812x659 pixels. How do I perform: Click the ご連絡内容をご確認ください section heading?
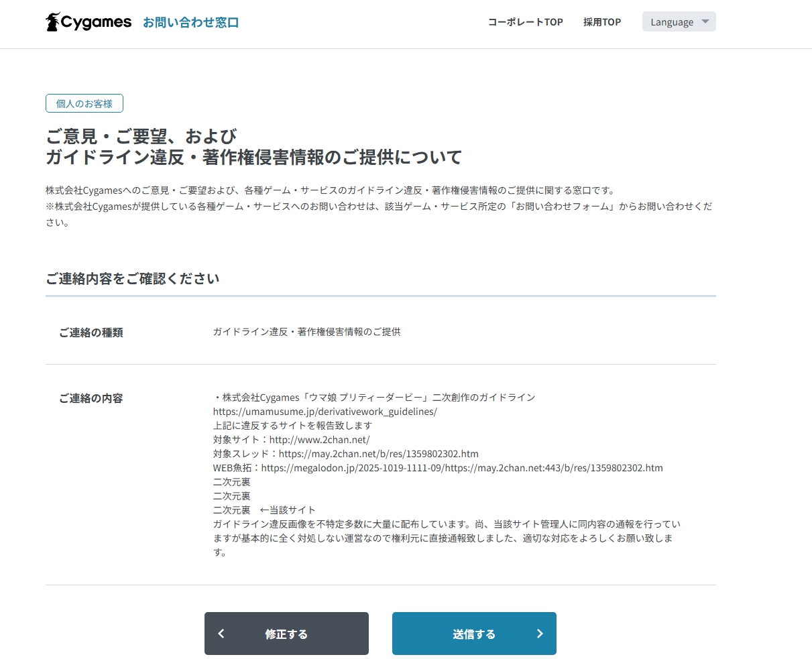pos(133,279)
